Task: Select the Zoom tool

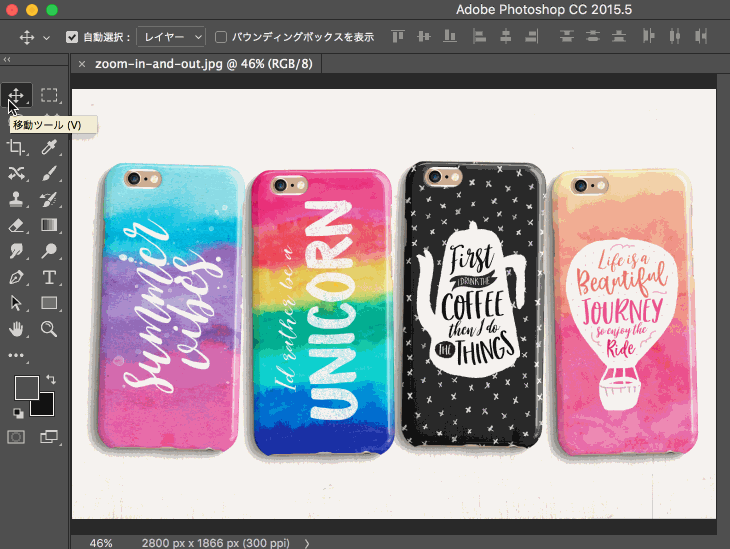Action: 49,328
